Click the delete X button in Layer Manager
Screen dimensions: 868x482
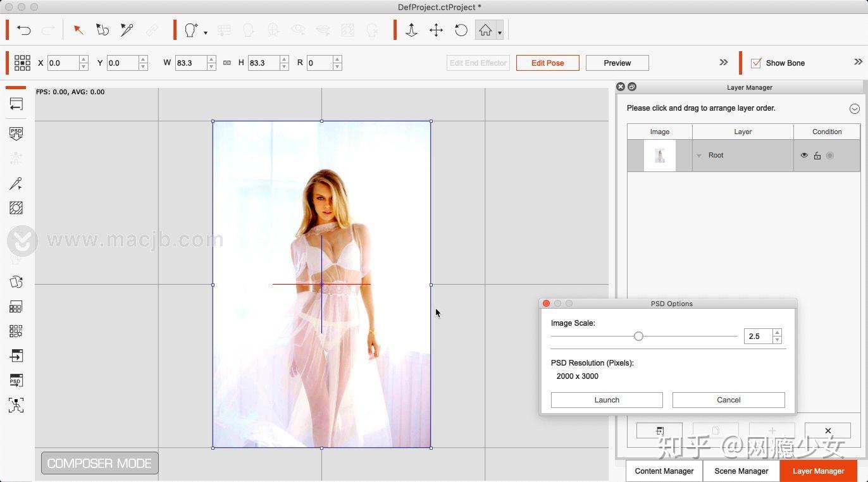(x=828, y=431)
